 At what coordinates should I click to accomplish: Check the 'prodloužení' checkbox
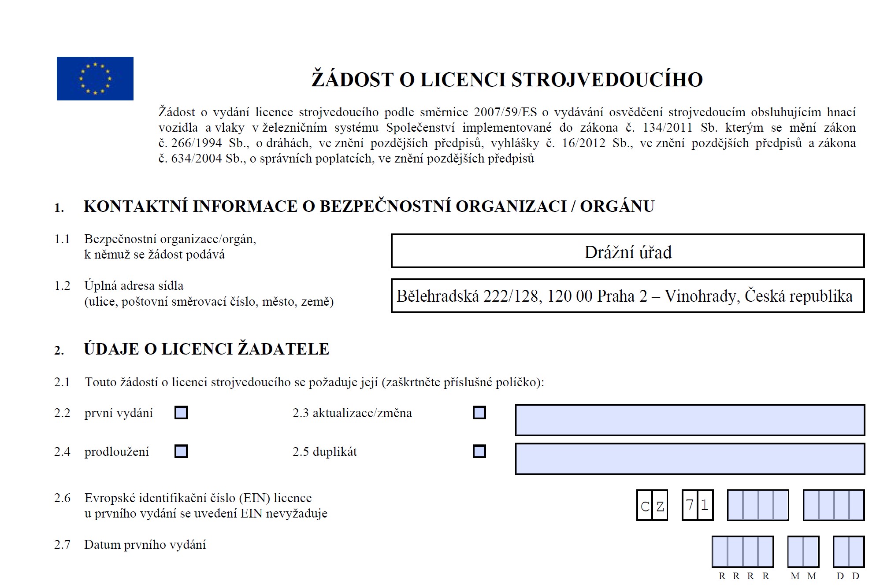click(181, 451)
